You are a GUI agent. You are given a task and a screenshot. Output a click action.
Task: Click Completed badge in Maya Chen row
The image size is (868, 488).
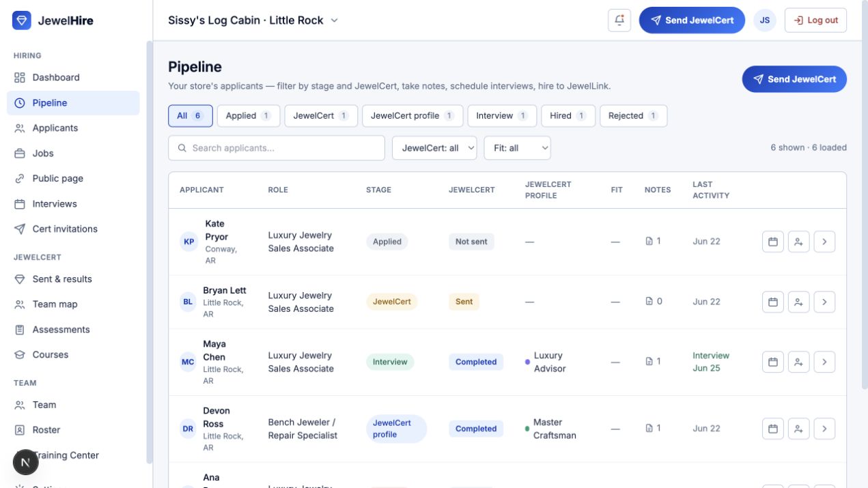point(476,362)
